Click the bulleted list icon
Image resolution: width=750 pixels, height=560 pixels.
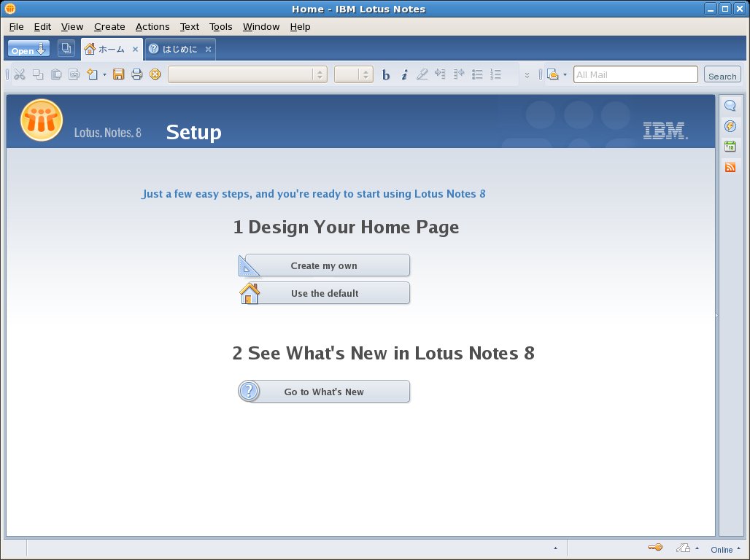click(x=477, y=74)
